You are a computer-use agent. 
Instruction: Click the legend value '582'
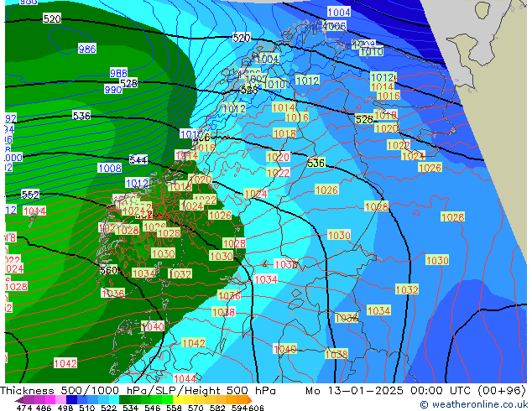tap(217, 408)
